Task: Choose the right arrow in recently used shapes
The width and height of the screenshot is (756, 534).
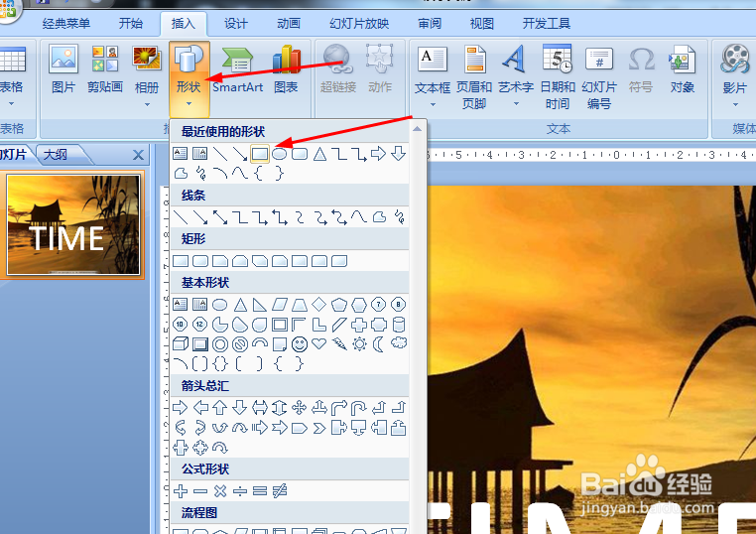Action: point(378,154)
